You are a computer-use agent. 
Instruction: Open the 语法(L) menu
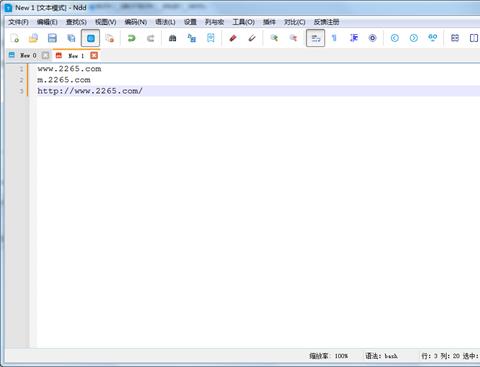(x=165, y=22)
